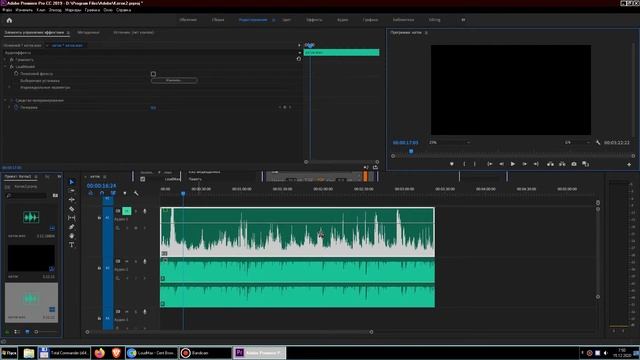Toggle Mute on audio track A2
Screen dimensions: 640x360
(x=127, y=261)
